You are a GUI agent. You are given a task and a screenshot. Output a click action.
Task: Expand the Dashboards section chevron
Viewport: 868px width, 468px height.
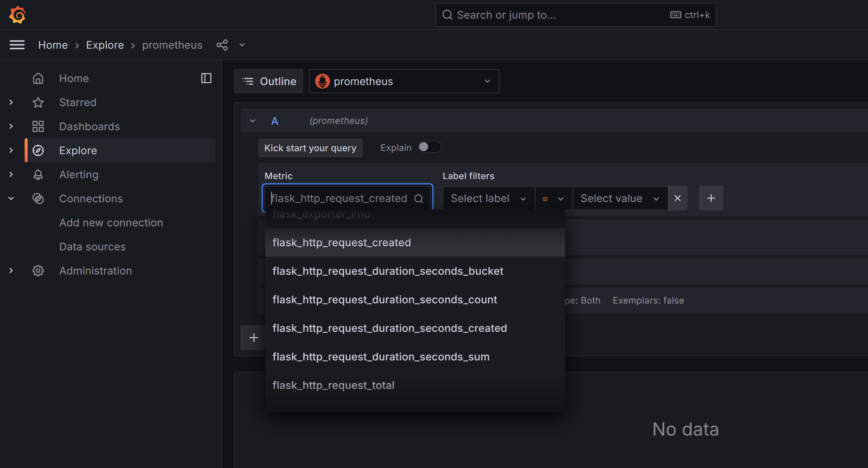pos(11,127)
